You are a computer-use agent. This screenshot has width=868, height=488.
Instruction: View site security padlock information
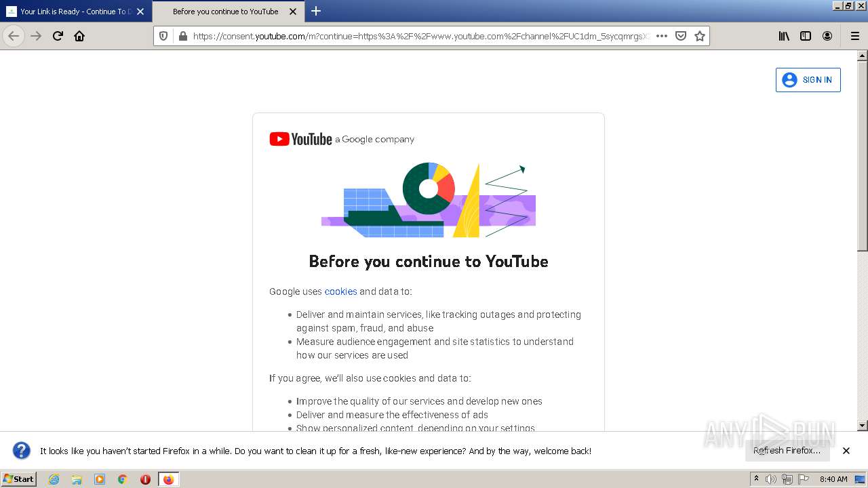182,36
